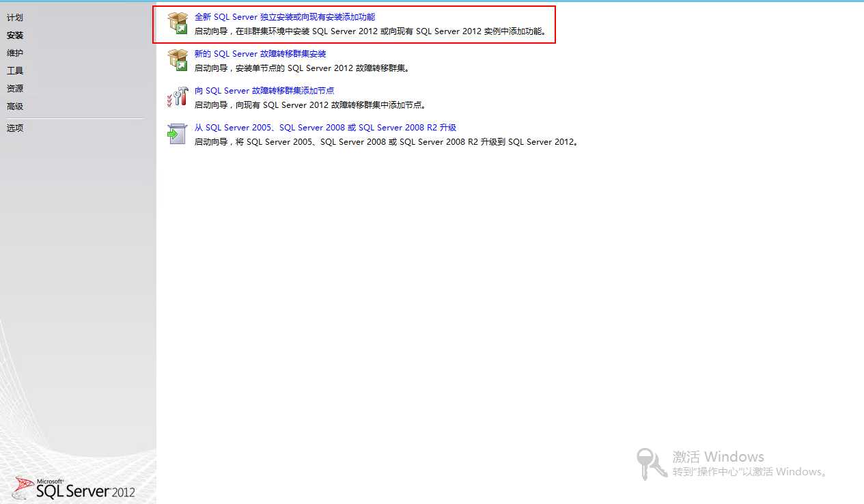Screen dimensions: 864x504
Task: Click the upgrade from SQL Server 2005 icon
Action: (178, 134)
